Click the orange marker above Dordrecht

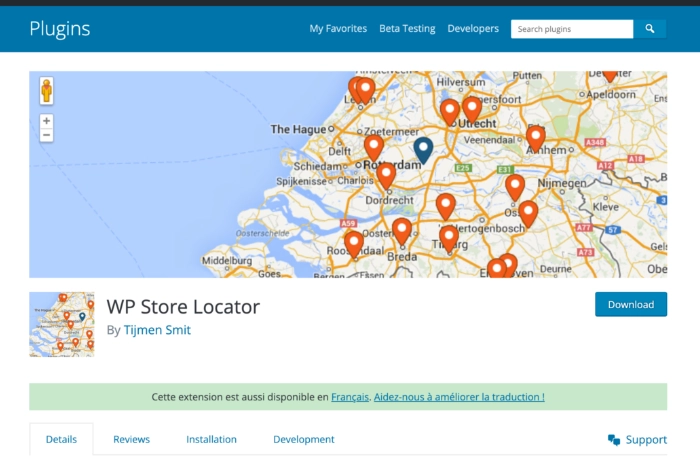386,176
